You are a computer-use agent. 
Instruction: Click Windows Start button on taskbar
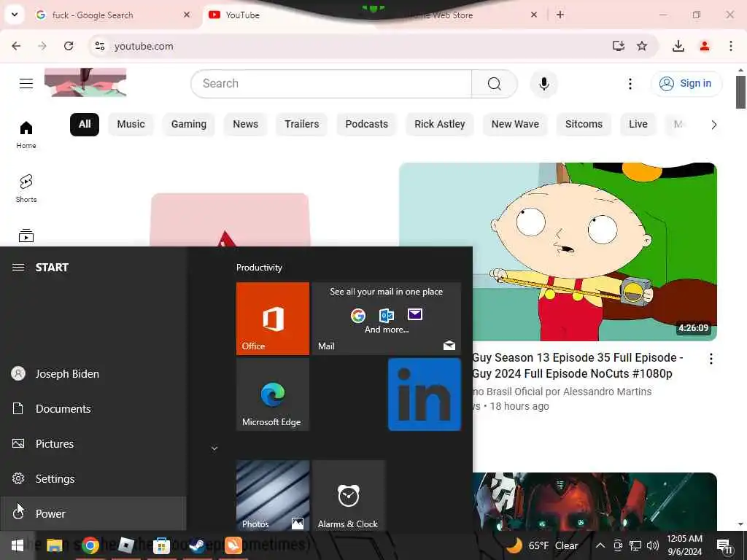(18, 545)
